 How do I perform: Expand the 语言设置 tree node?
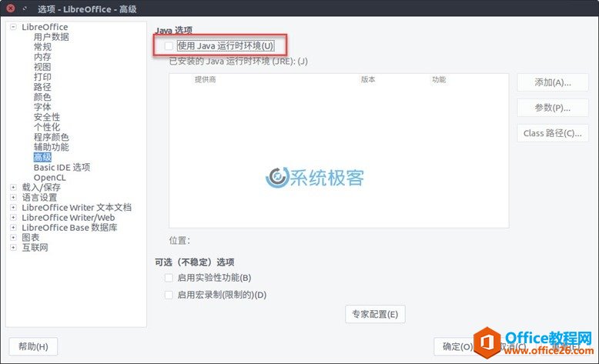(x=13, y=198)
